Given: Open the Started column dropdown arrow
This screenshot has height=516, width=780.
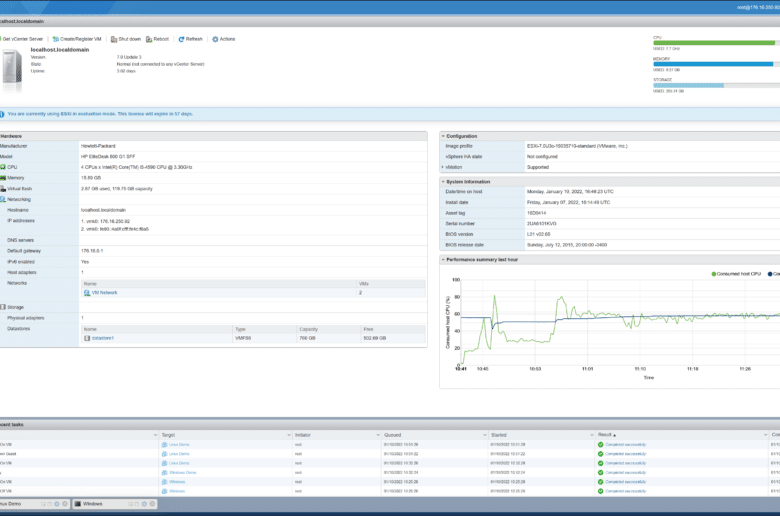Looking at the screenshot, I should [x=591, y=435].
